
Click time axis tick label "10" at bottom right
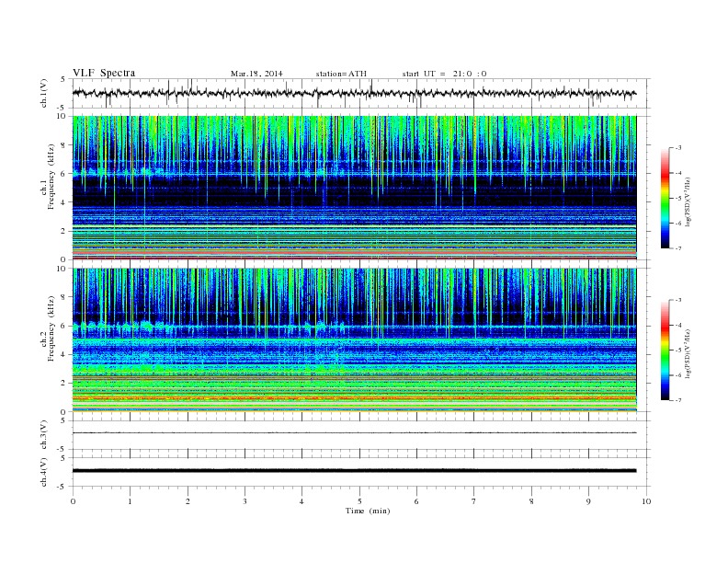[646, 501]
